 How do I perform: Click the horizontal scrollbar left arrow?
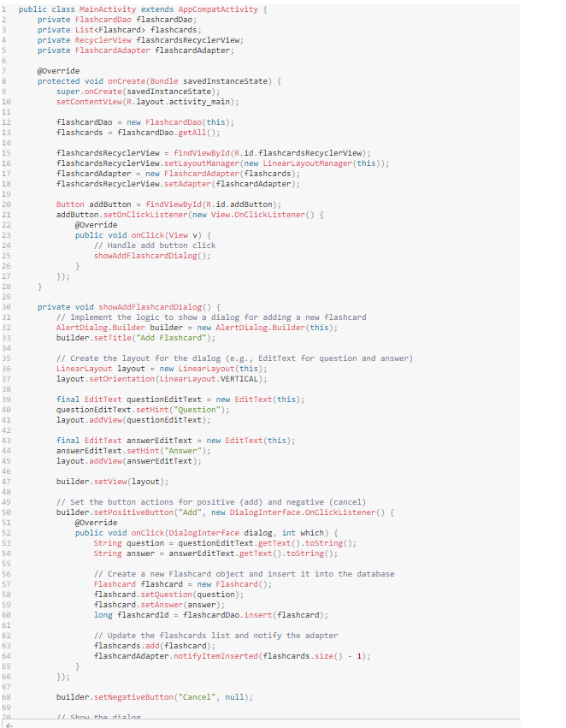click(x=9, y=725)
